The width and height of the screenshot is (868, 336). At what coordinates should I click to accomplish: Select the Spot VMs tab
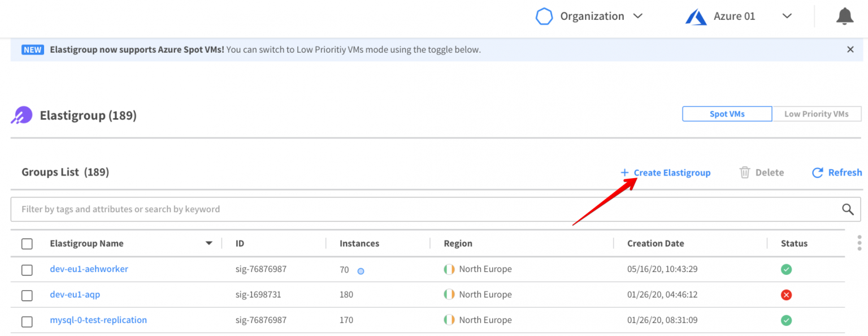727,114
